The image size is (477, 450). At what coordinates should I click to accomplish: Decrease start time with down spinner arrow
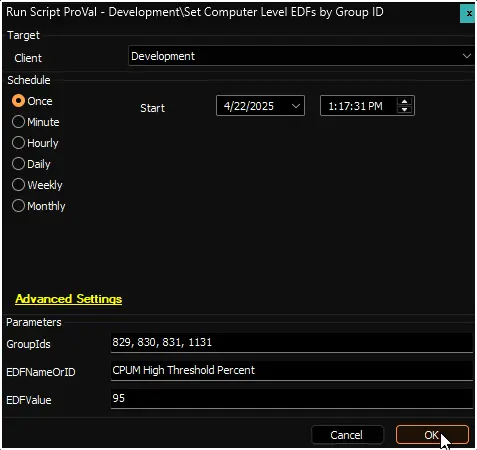(x=405, y=110)
